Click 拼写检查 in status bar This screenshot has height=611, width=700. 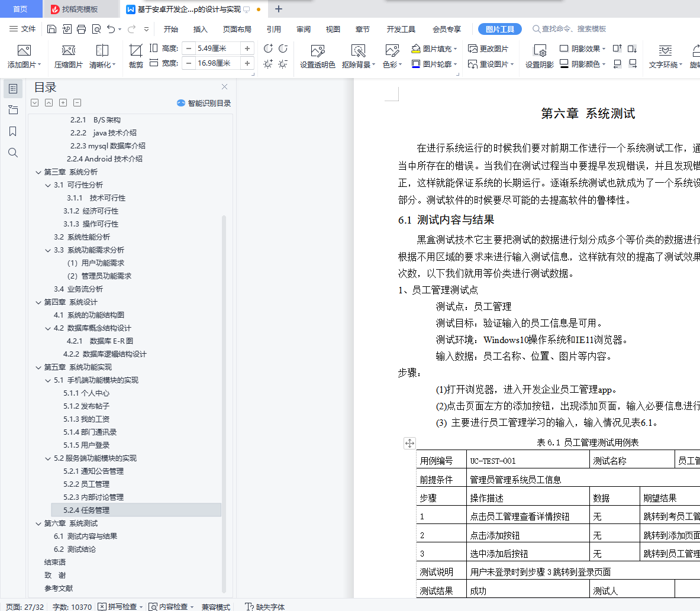pyautogui.click(x=120, y=606)
